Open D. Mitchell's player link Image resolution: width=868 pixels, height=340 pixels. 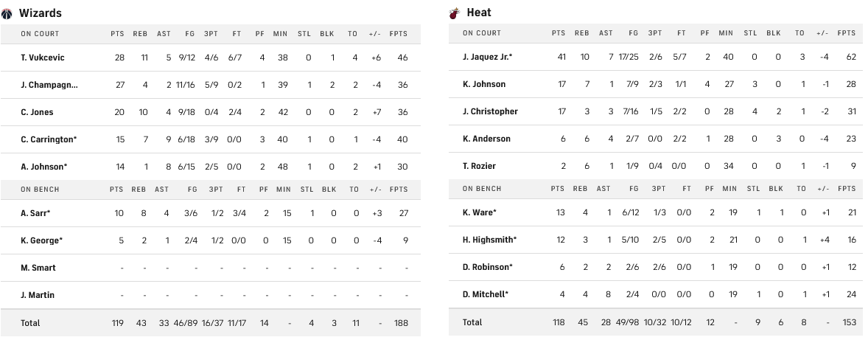[484, 294]
